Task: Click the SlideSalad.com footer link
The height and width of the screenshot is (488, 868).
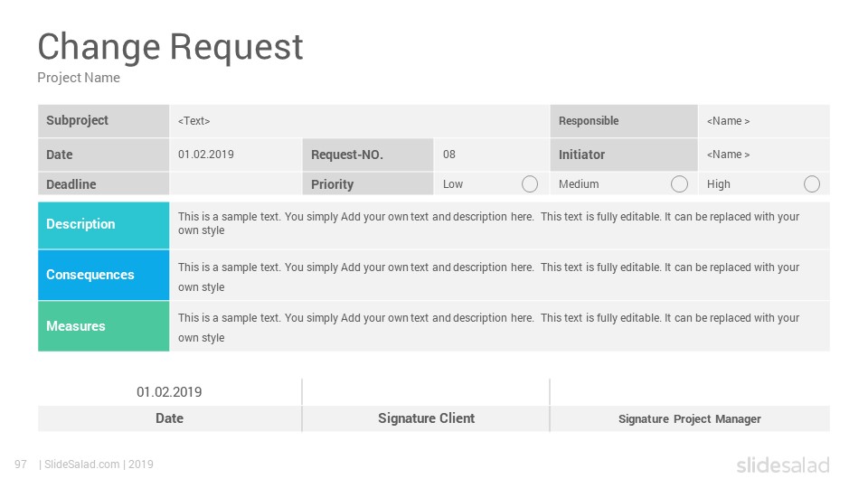Action: tap(82, 465)
